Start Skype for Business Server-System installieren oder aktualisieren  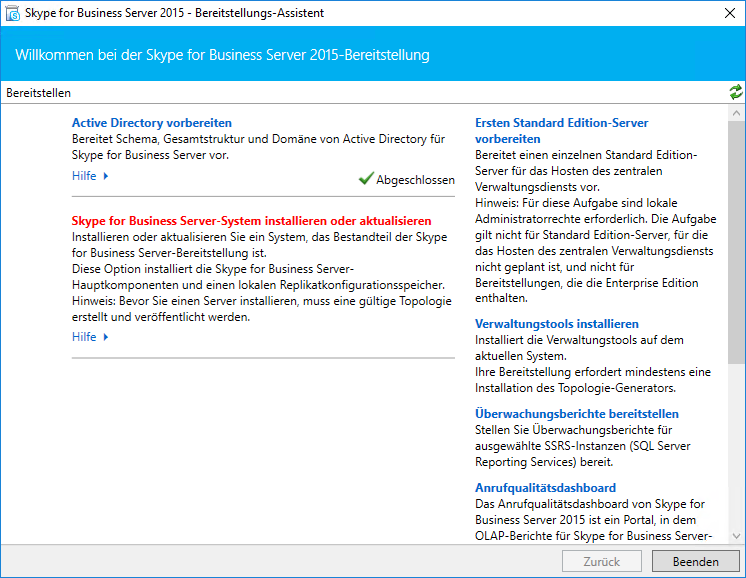pos(251,220)
